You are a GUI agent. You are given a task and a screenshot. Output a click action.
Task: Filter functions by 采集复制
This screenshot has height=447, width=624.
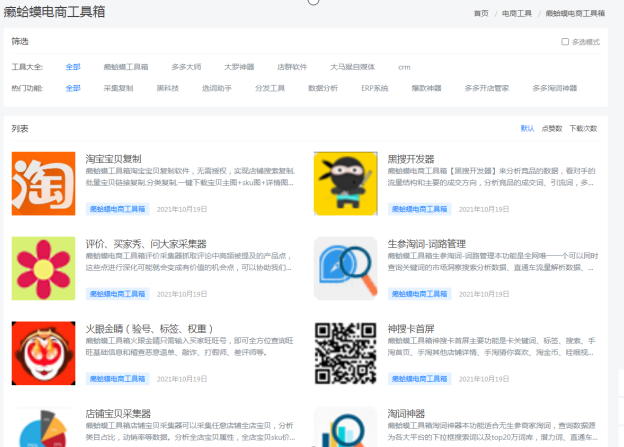(x=118, y=88)
